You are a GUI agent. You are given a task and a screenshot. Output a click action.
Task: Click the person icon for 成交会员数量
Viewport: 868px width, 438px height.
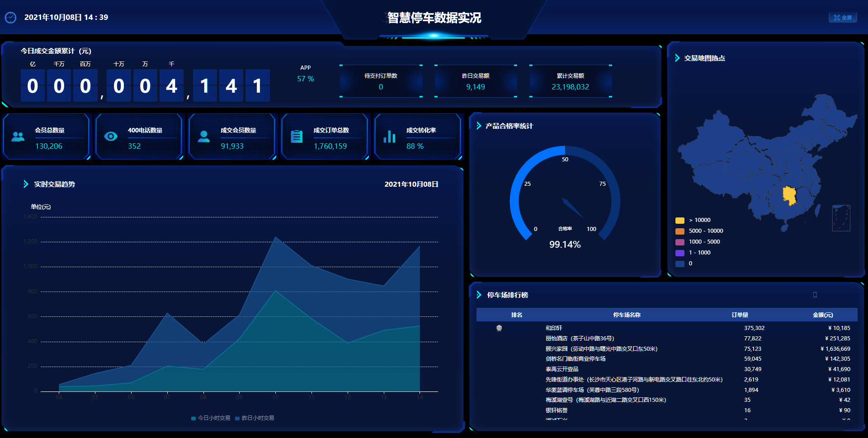[x=204, y=137]
